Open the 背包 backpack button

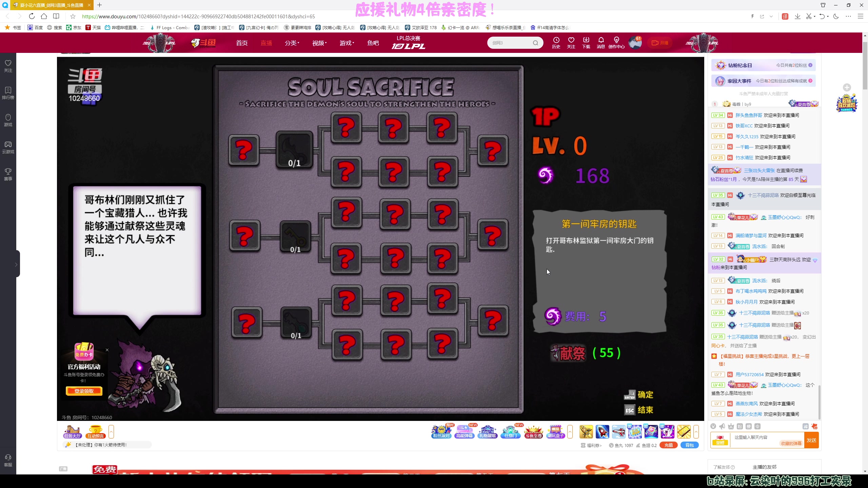point(690,445)
